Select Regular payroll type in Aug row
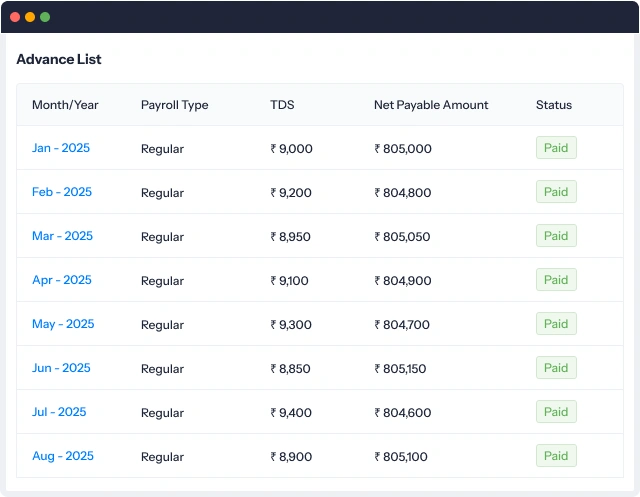The image size is (640, 497). click(162, 458)
